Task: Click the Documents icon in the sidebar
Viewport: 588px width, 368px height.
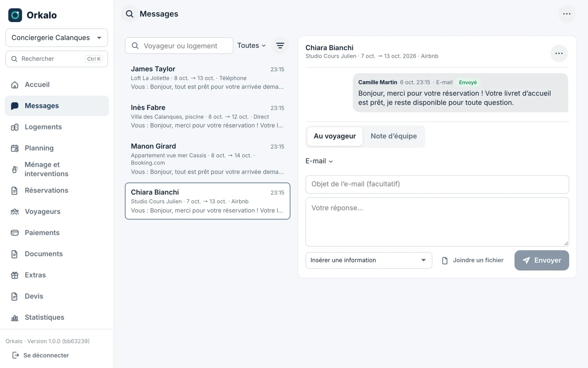Action: (x=15, y=254)
